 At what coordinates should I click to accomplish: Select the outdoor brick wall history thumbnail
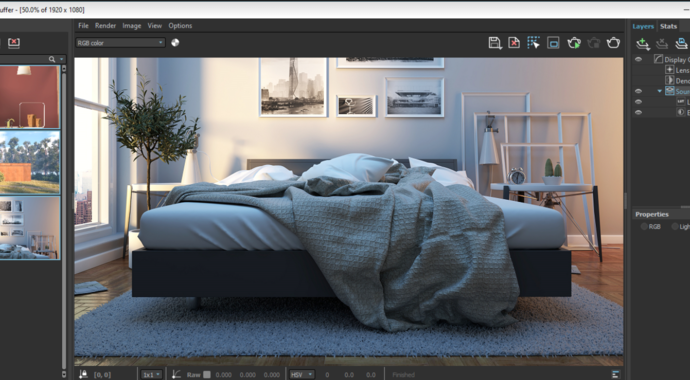coord(29,162)
